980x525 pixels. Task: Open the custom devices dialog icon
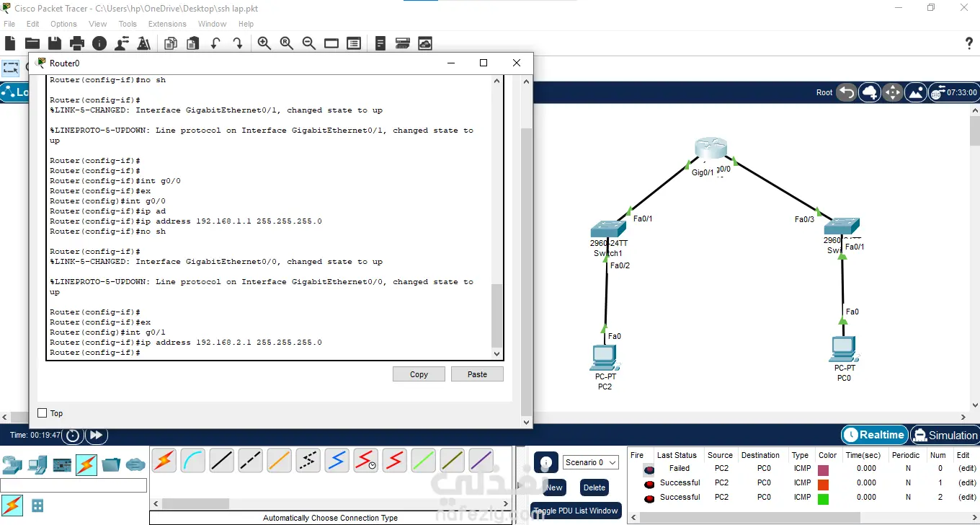click(x=354, y=43)
